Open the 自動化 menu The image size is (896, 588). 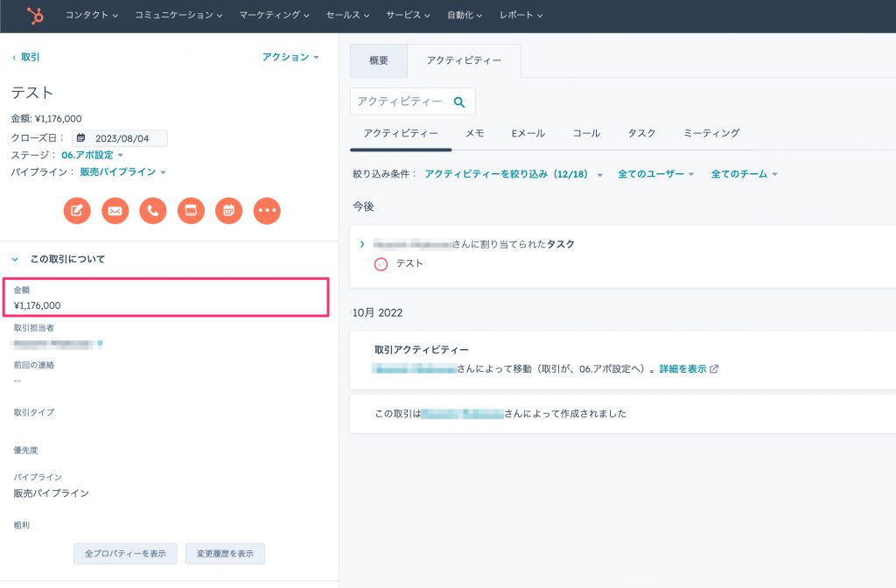click(465, 16)
